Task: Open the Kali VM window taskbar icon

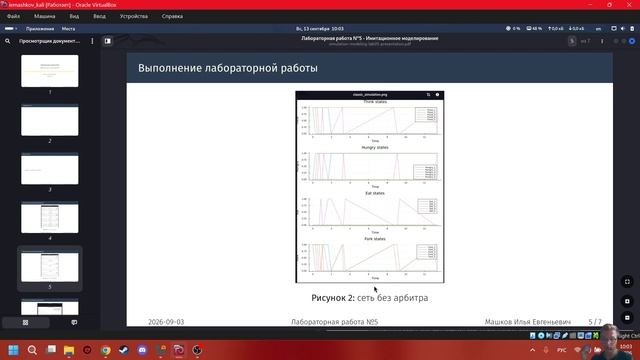Action: click(x=179, y=350)
